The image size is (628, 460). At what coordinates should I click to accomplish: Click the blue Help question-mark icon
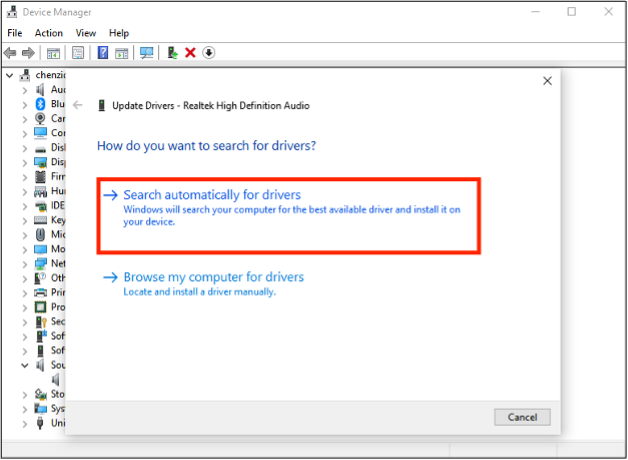click(103, 52)
